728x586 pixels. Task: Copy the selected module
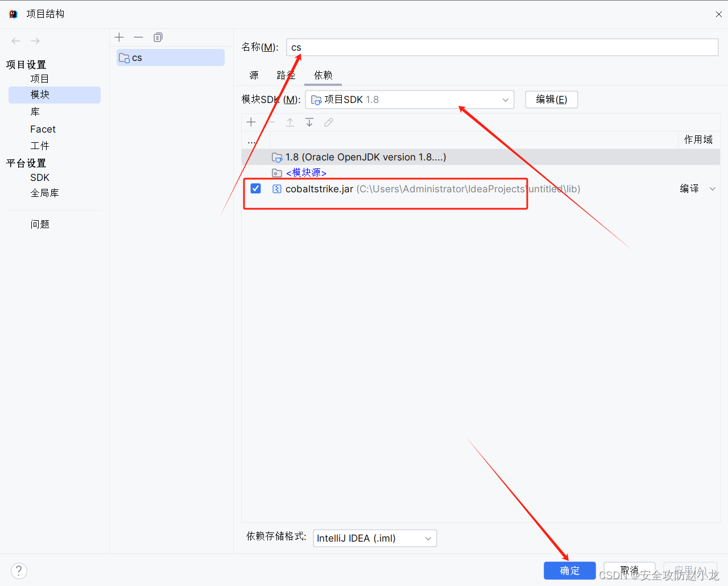[158, 38]
